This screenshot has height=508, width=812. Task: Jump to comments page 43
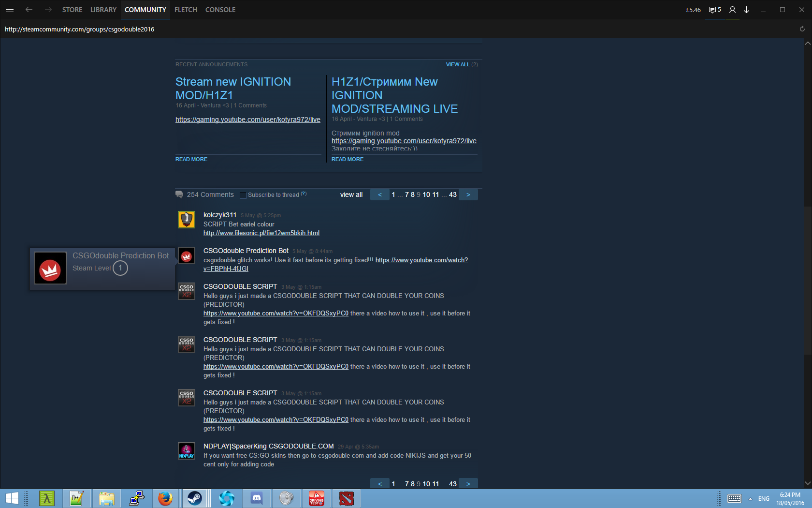453,194
